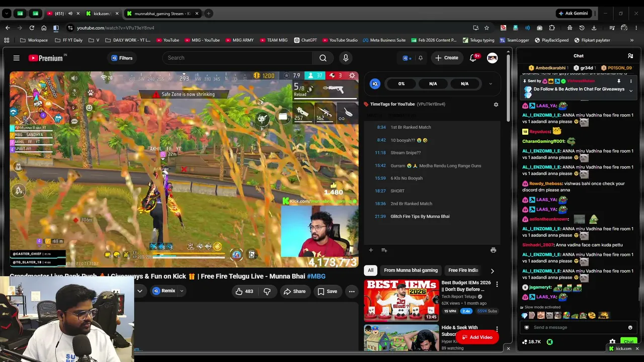Expand the vidIQ stats panel chevron
The image size is (644, 362).
[x=491, y=84]
